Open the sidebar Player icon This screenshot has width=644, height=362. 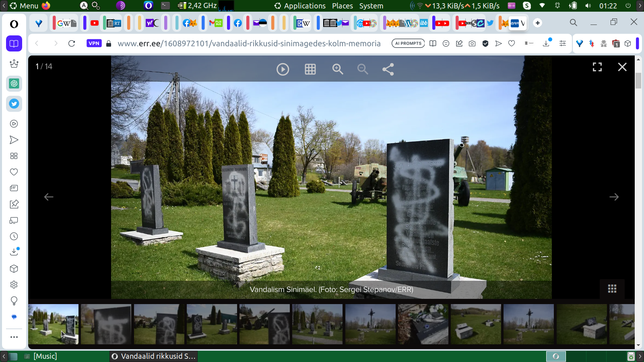click(14, 124)
